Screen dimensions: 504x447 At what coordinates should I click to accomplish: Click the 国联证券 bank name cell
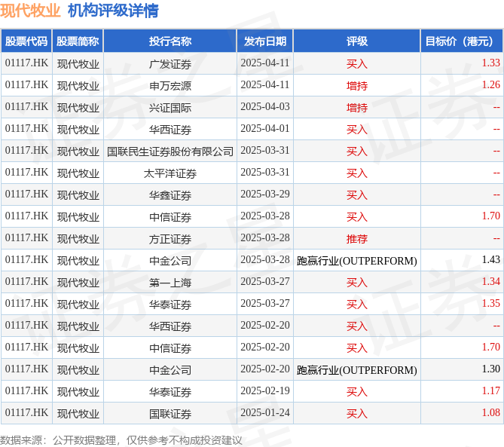click(x=170, y=414)
